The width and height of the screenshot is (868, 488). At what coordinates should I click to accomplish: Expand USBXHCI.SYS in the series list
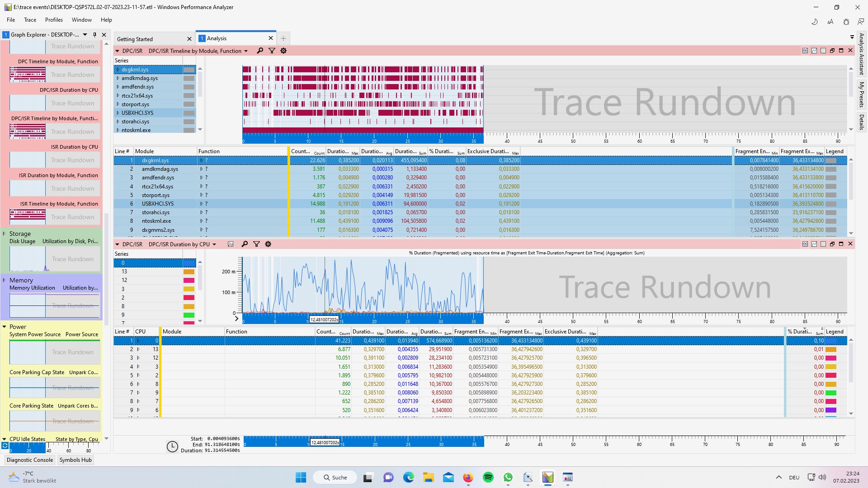[118, 113]
